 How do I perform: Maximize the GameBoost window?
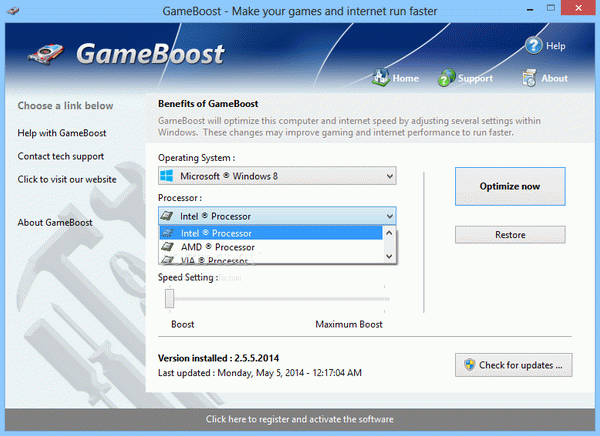tap(551, 8)
